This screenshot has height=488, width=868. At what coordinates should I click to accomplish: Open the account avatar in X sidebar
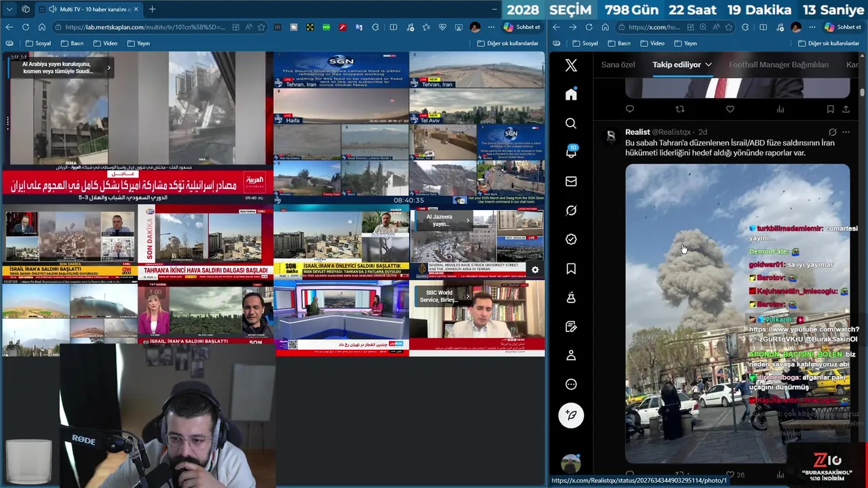[x=571, y=464]
